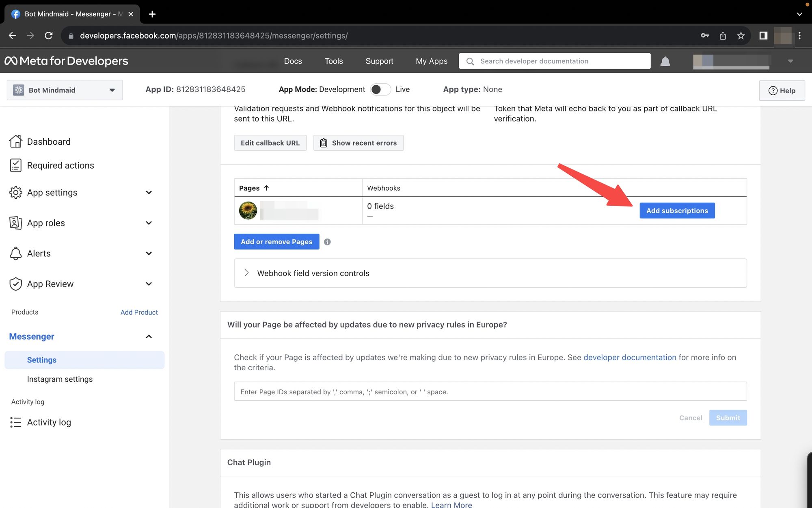Expand the Alerts chevron

coord(149,254)
